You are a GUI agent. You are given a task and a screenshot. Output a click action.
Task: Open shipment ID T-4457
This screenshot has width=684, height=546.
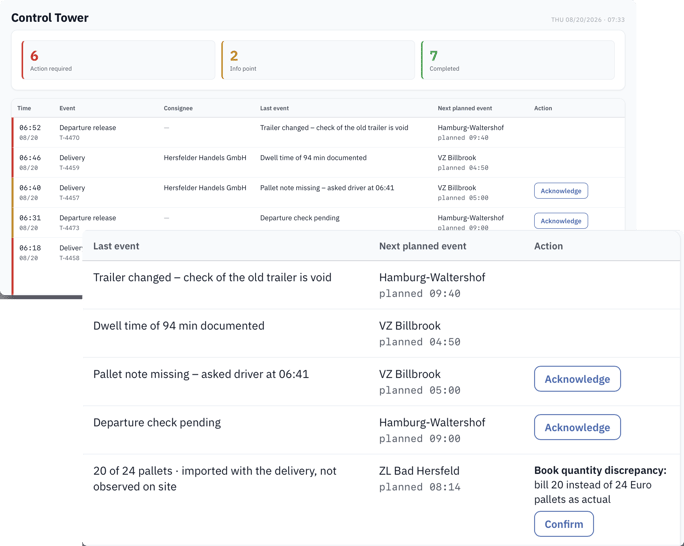point(69,198)
